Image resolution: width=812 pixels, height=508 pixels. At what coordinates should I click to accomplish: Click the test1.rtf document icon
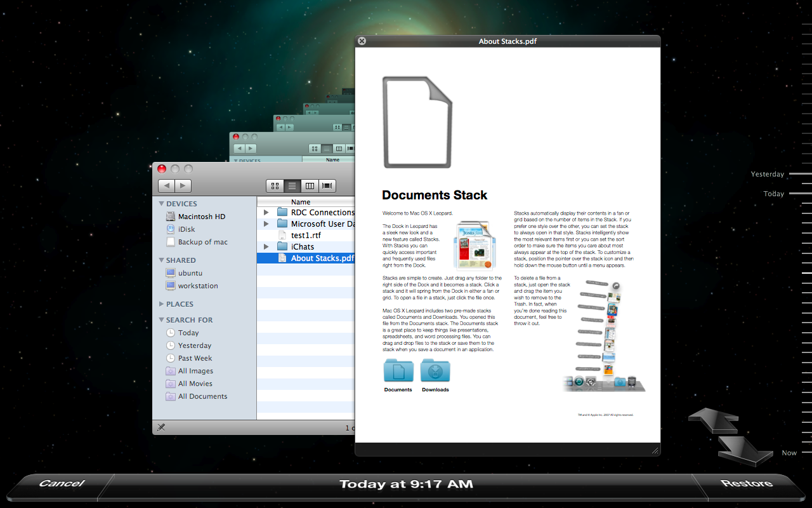(x=282, y=235)
